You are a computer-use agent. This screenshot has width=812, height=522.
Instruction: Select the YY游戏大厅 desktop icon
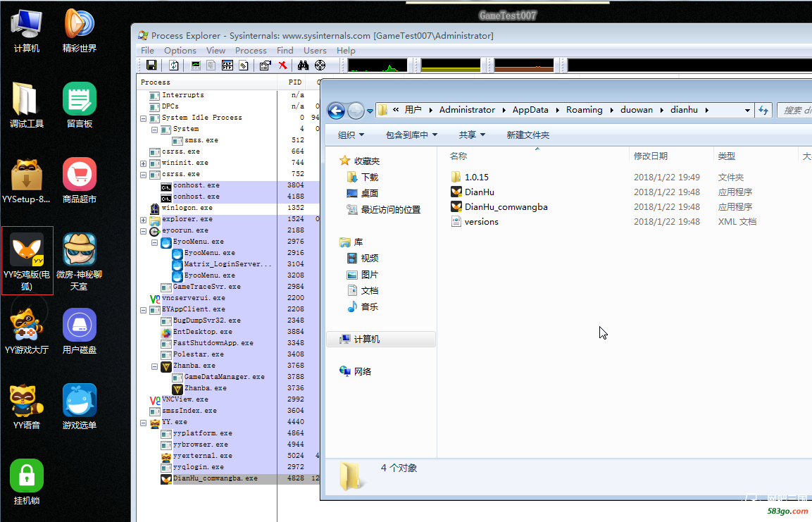click(27, 331)
